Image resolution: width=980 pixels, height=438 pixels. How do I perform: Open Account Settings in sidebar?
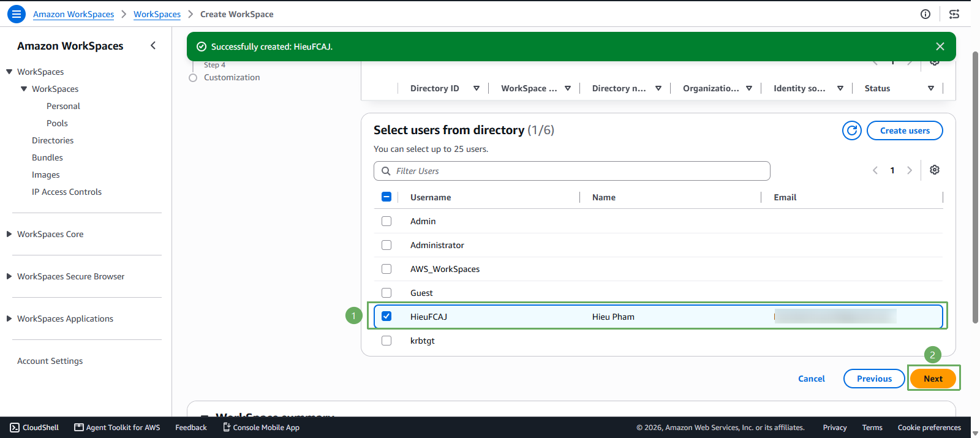point(50,361)
